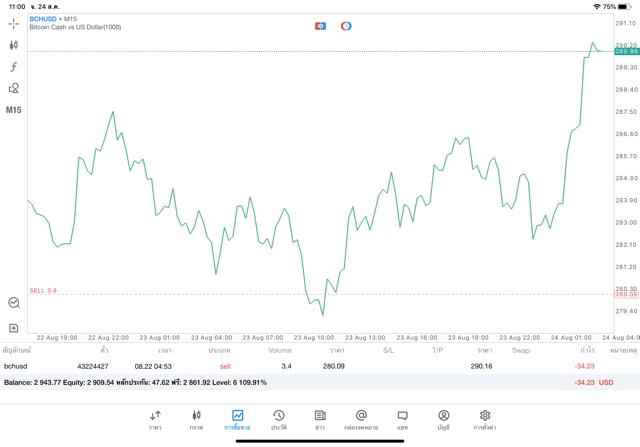Image resolution: width=640 pixels, height=447 pixels.
Task: Open the Account tab icon
Action: click(x=443, y=419)
